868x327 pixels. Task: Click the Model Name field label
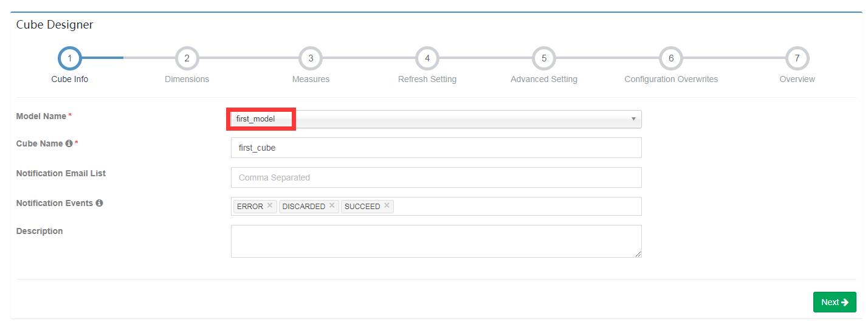point(41,116)
